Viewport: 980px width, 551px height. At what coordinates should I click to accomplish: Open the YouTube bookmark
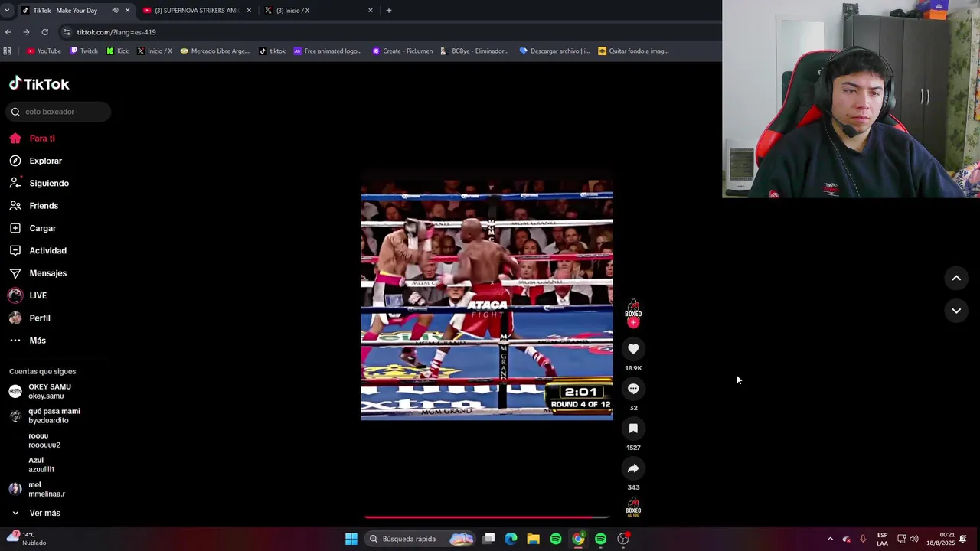coord(44,51)
